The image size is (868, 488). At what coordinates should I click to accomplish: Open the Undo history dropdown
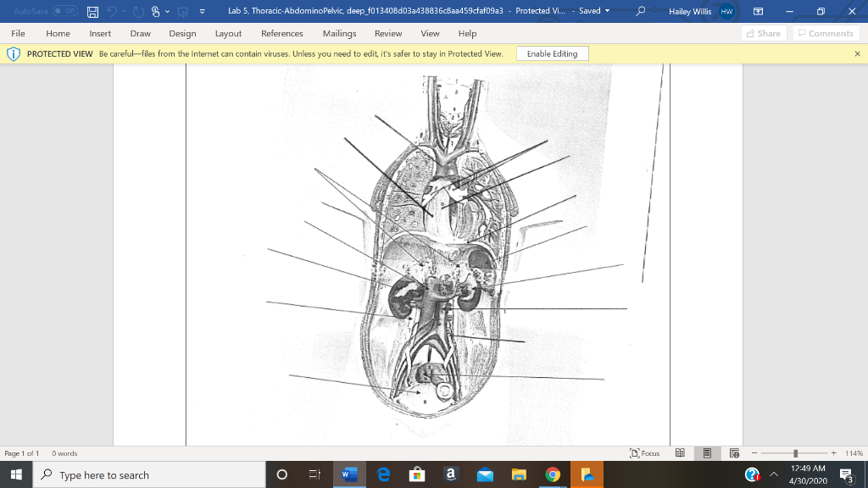124,11
